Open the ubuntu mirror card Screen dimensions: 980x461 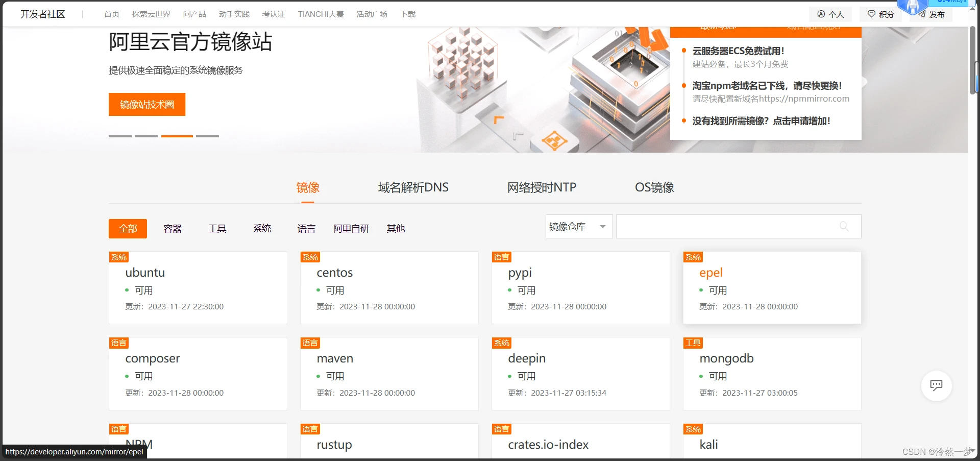pyautogui.click(x=198, y=287)
